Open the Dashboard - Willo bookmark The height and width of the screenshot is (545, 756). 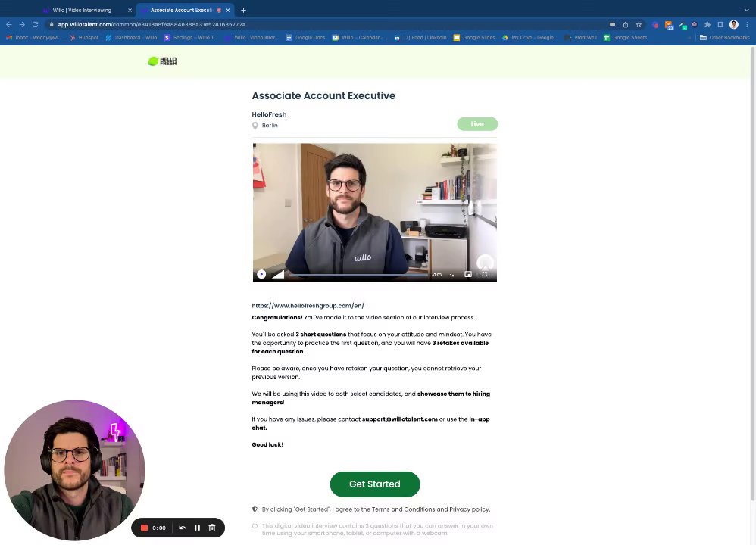coord(131,38)
